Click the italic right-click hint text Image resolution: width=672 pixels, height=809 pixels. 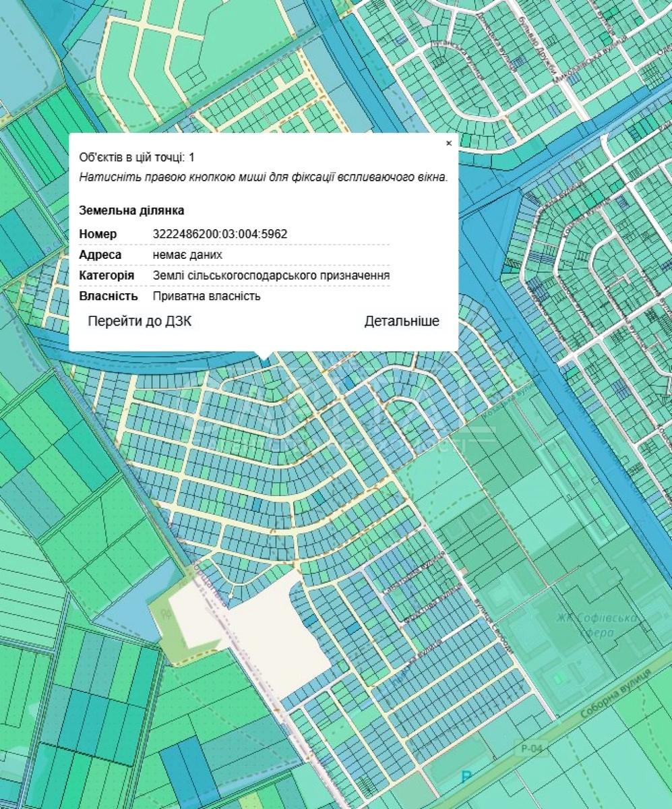[x=263, y=177]
